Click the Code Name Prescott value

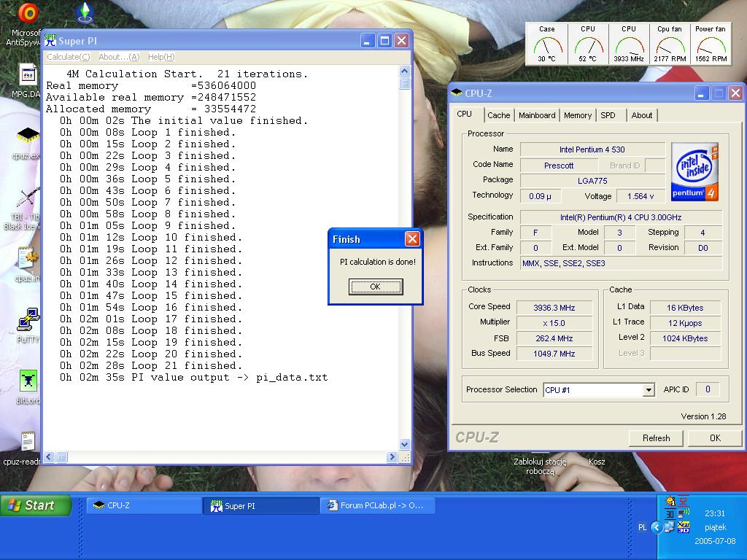pyautogui.click(x=559, y=166)
